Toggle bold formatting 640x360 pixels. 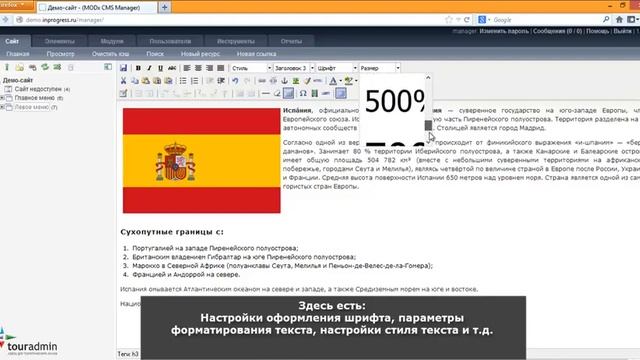point(138,68)
